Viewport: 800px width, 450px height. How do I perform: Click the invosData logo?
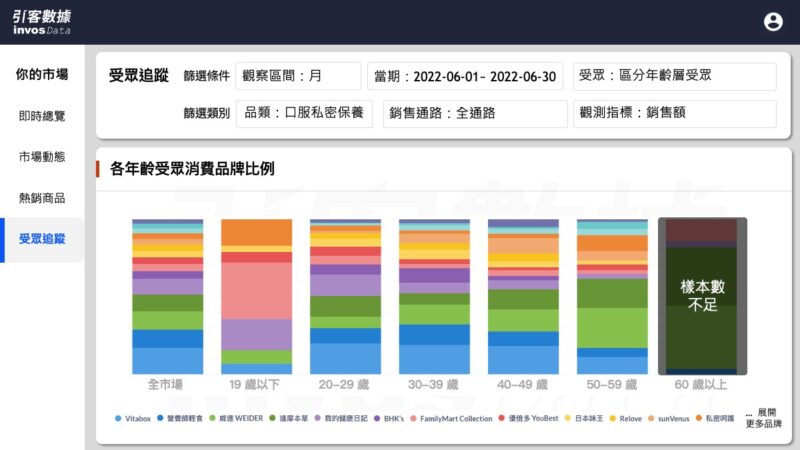42,22
